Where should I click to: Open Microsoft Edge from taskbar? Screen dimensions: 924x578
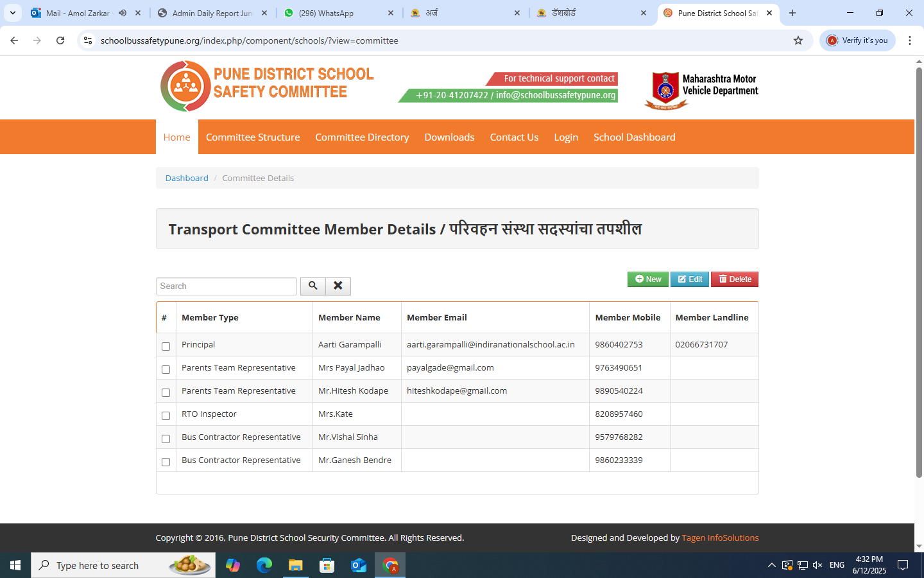[264, 565]
